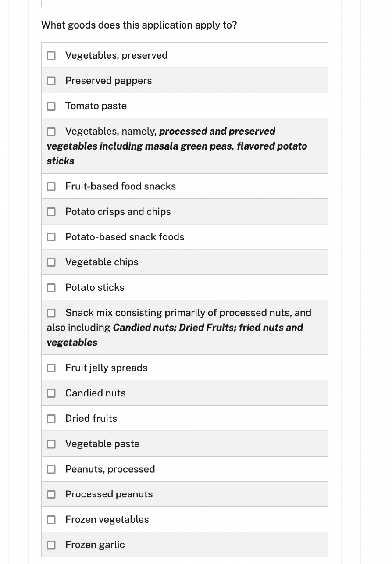
Task: Select 'Potato crisps and chips' checkbox
Action: [51, 212]
